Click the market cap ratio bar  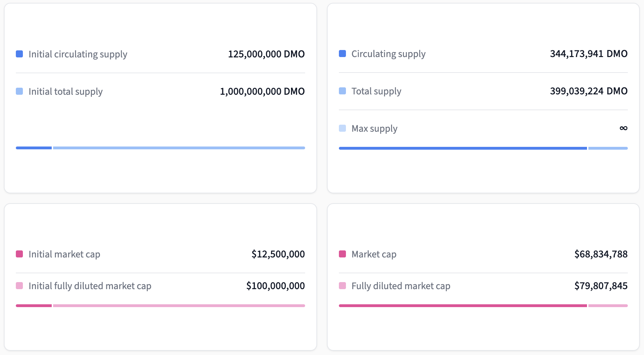(483, 305)
